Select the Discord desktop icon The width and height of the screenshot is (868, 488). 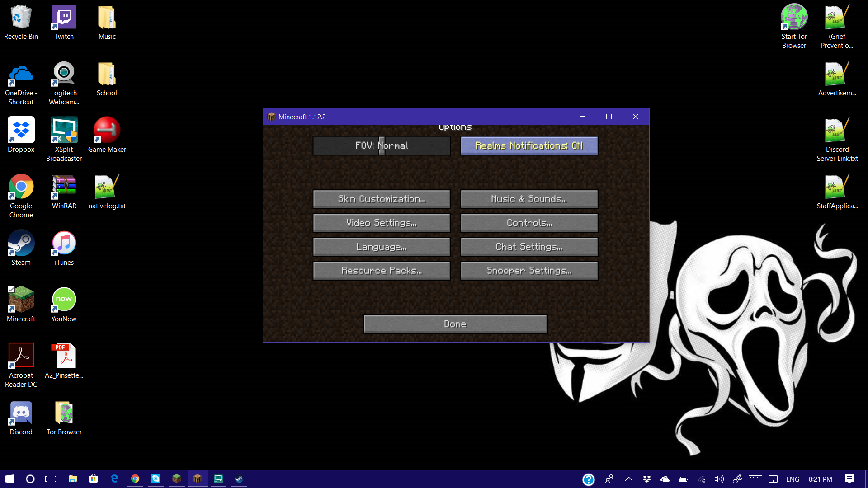click(x=21, y=413)
